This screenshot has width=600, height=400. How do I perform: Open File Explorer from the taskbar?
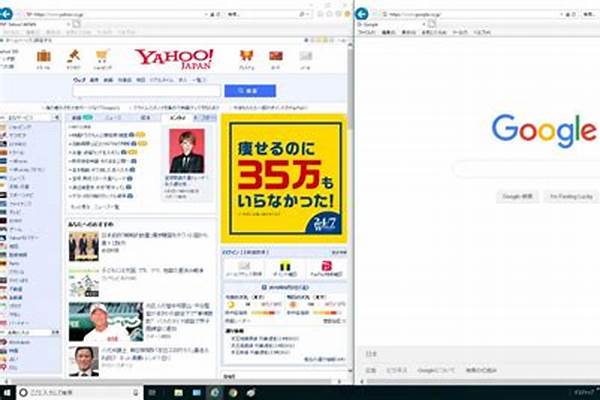178,392
